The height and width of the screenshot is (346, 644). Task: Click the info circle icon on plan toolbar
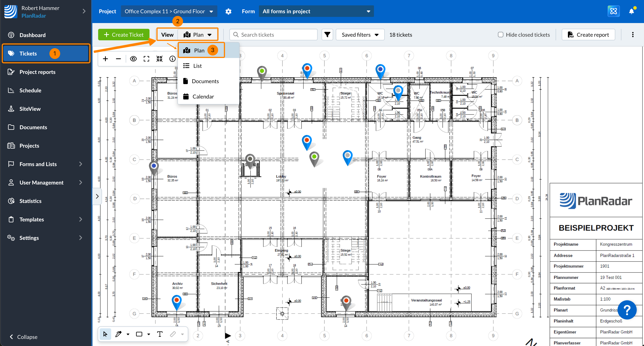point(172,59)
